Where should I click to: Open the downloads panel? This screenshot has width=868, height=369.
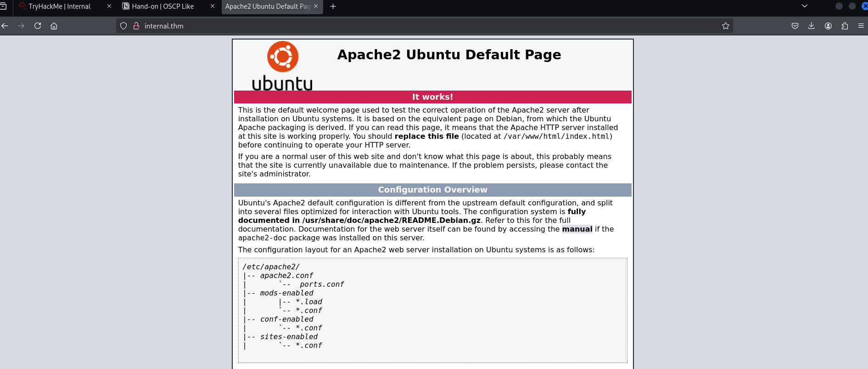[x=812, y=26]
